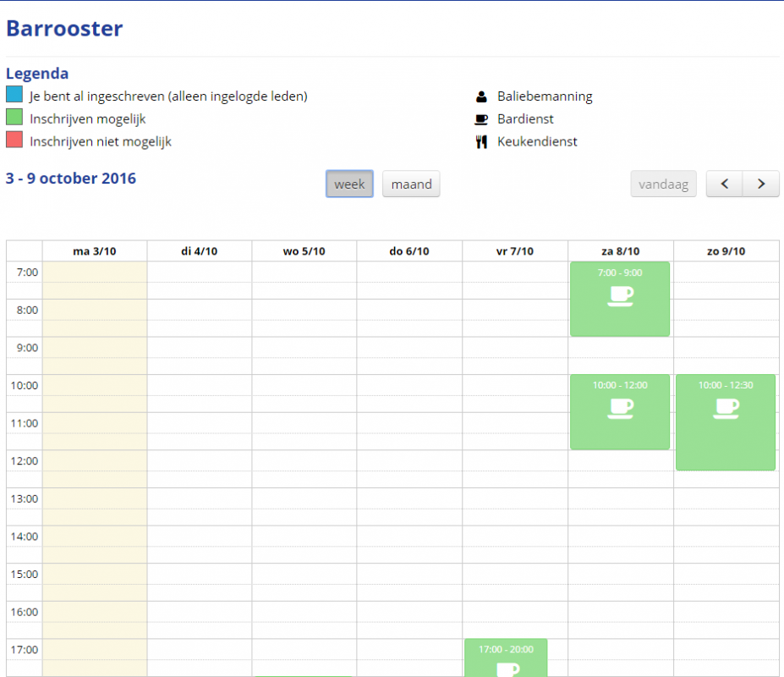Go to the next week arrow
Viewport: 784px width, 677px height.
coord(761,184)
